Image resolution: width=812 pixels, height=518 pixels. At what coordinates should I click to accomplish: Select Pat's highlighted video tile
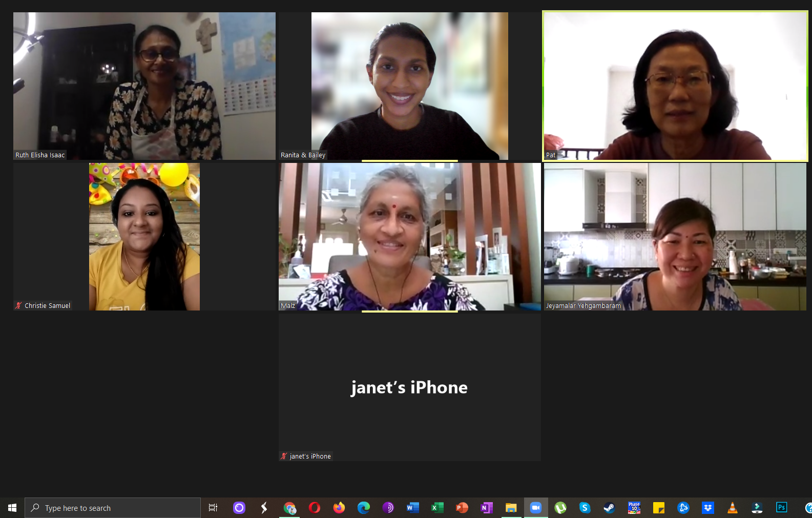point(675,86)
